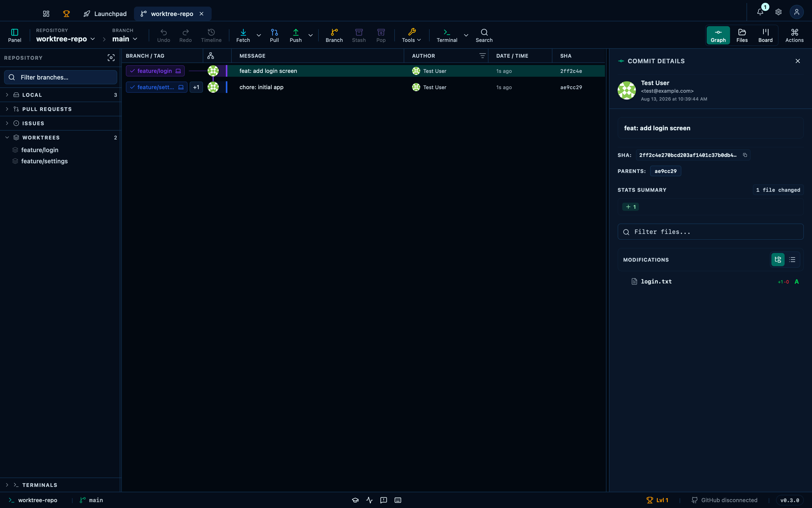
Task: Click the graph column header icon
Action: 211,56
